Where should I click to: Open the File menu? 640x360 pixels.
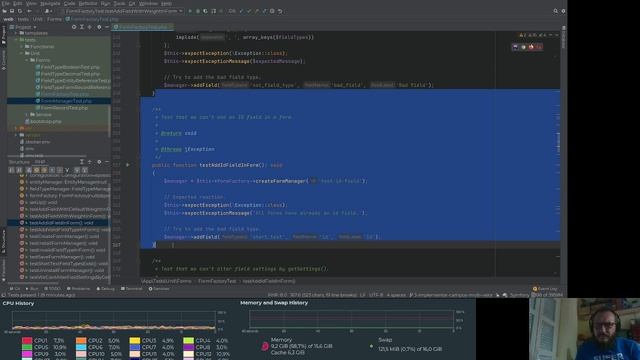click(5, 3)
